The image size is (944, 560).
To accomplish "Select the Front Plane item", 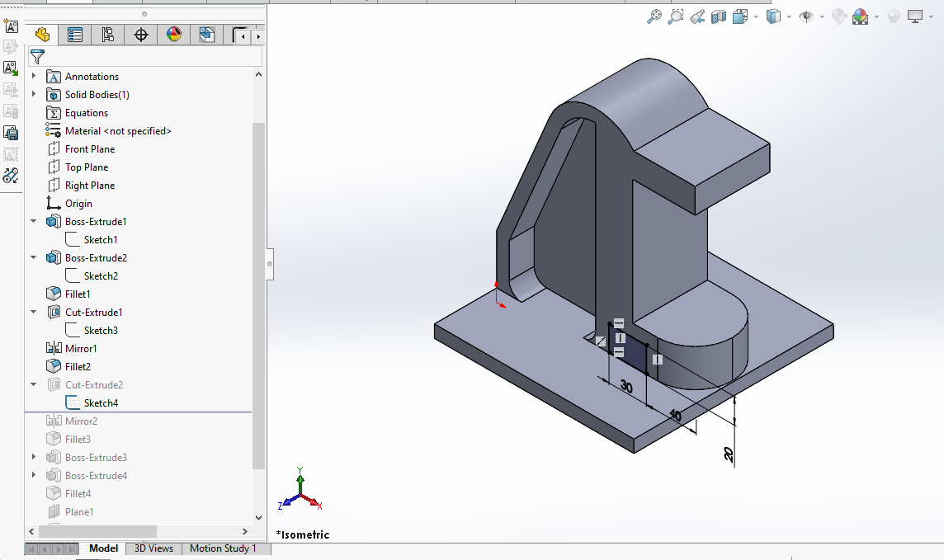I will coord(90,148).
